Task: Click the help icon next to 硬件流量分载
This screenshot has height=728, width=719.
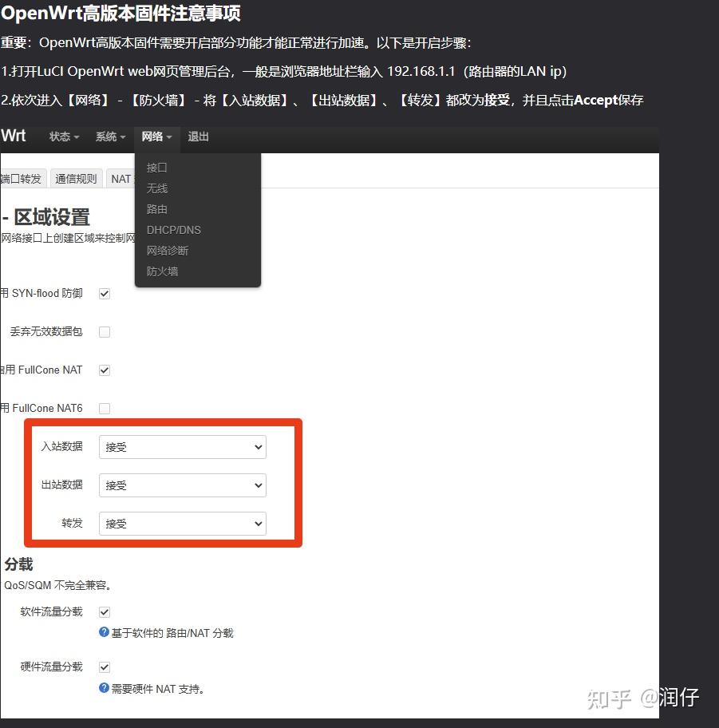Action: point(104,687)
